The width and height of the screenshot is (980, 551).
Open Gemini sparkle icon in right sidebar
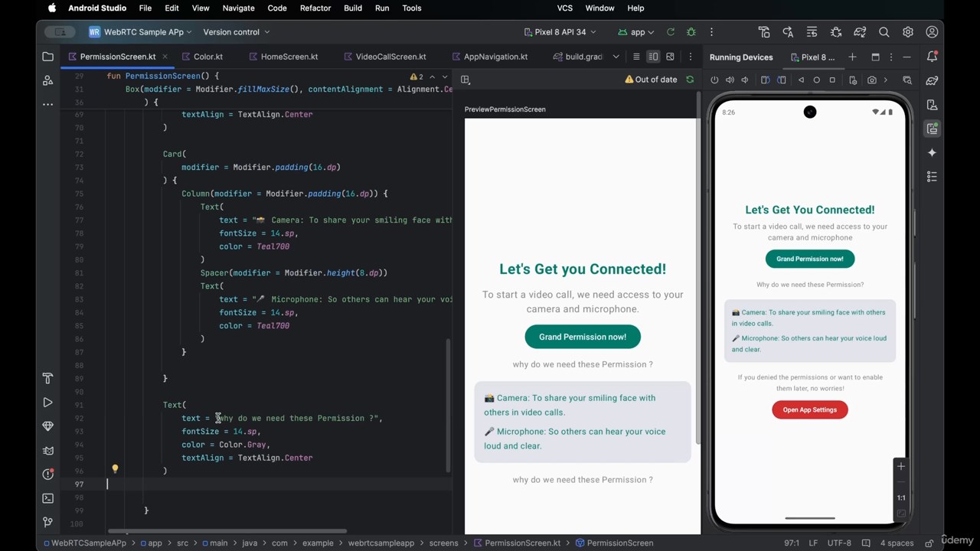click(932, 152)
